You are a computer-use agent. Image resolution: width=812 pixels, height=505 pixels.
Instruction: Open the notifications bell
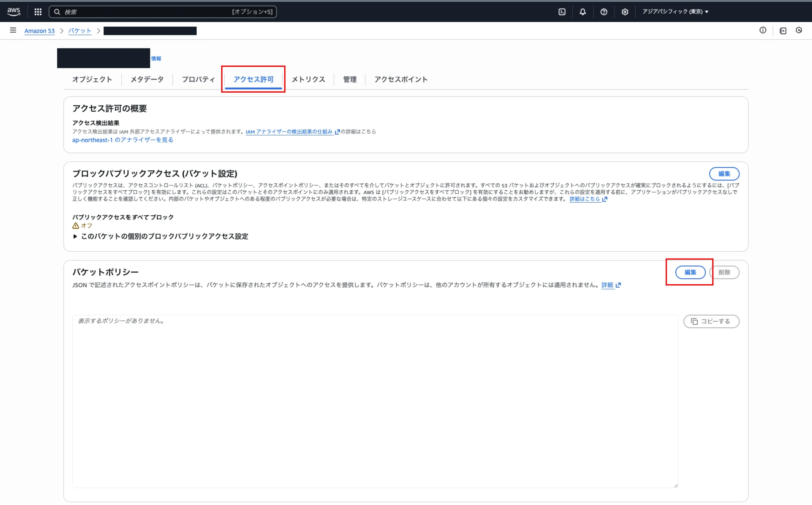pos(583,12)
